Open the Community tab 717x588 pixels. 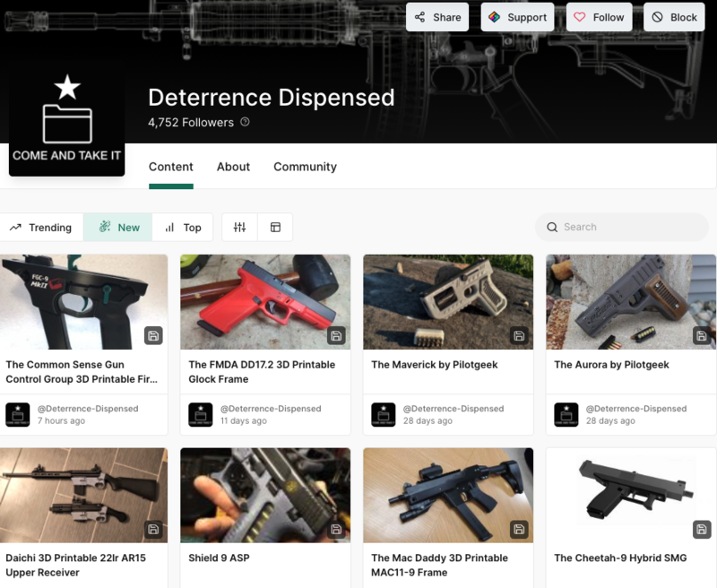click(x=305, y=167)
